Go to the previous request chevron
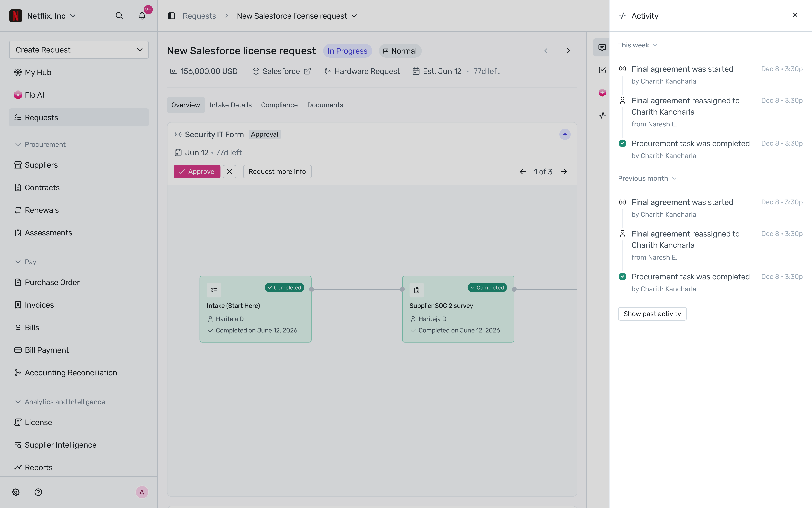The width and height of the screenshot is (812, 508). pos(546,51)
